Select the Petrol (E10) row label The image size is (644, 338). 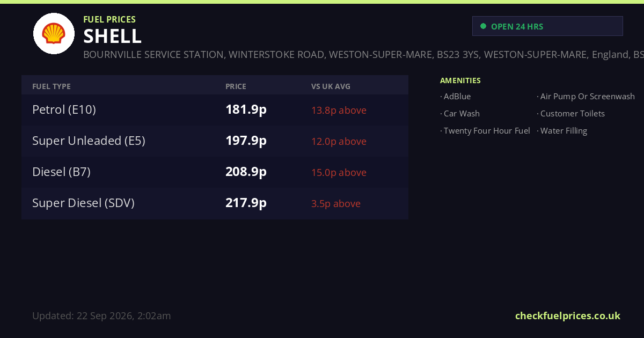[64, 110]
